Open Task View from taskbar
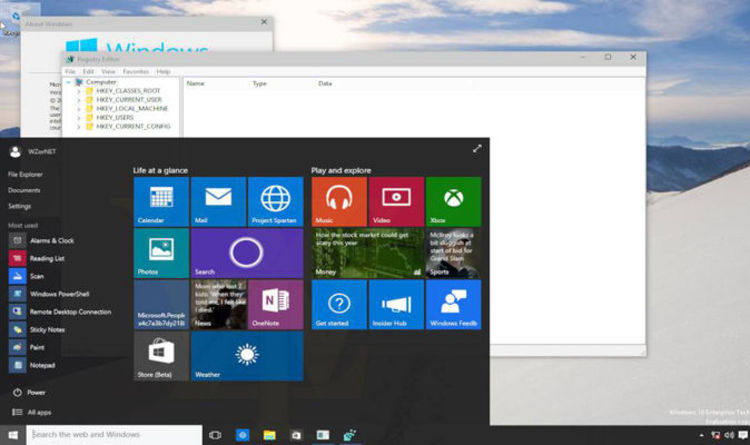 point(215,435)
